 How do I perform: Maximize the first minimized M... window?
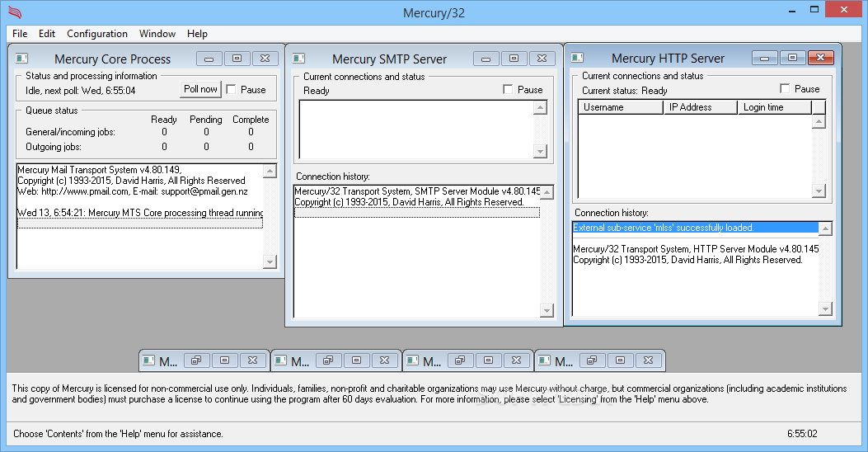pos(225,360)
